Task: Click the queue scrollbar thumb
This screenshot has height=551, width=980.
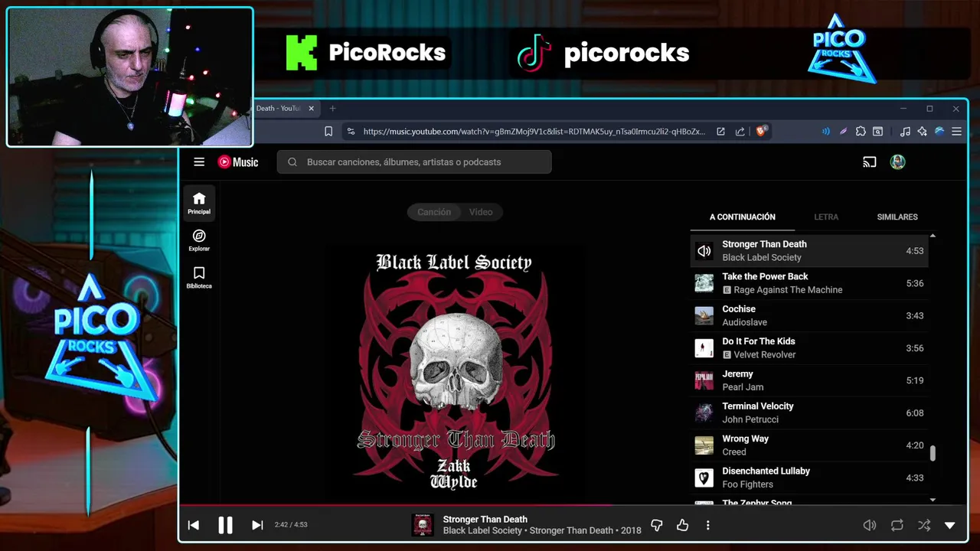Action: (x=933, y=453)
